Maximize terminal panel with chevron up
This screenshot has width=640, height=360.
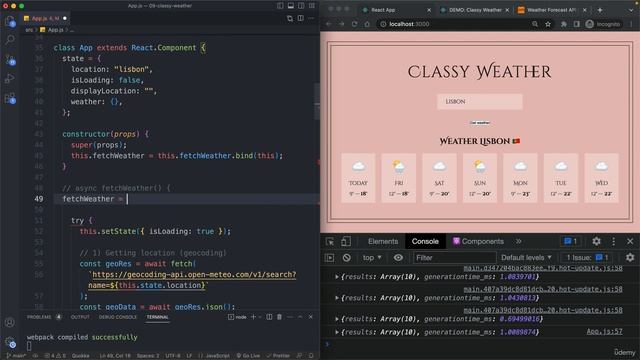coord(300,317)
